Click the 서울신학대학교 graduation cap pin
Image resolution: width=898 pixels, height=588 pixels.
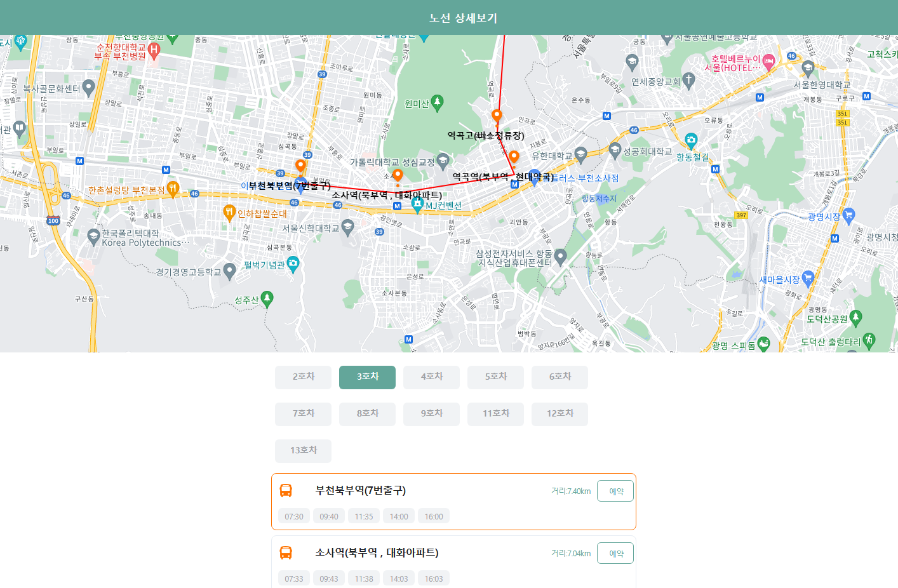click(347, 228)
